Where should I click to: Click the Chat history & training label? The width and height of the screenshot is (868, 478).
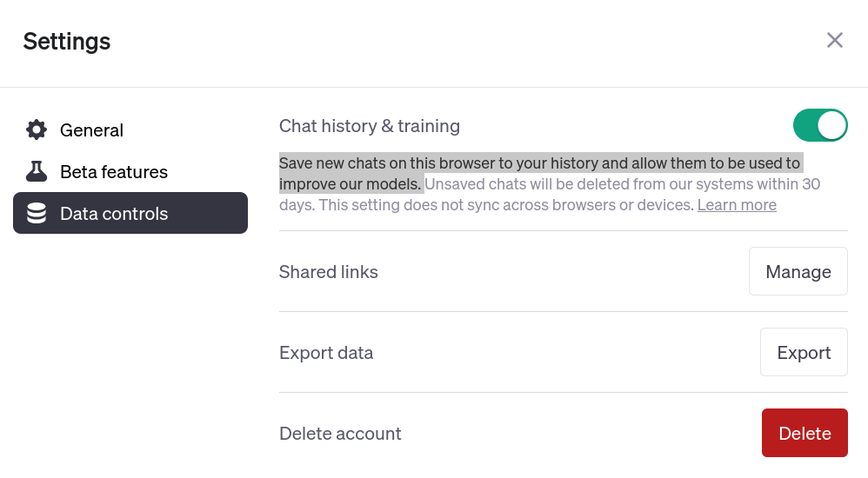pyautogui.click(x=370, y=126)
